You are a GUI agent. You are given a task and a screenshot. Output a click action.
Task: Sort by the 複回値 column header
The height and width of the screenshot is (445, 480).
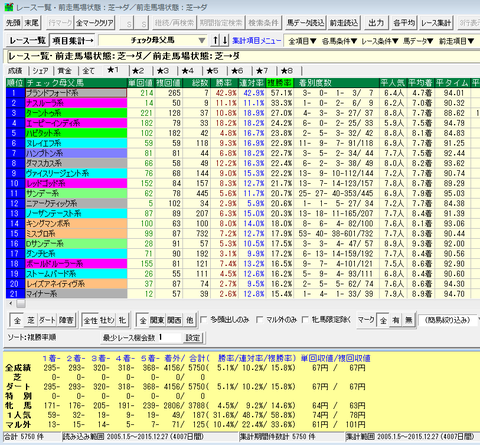pyautogui.click(x=168, y=83)
